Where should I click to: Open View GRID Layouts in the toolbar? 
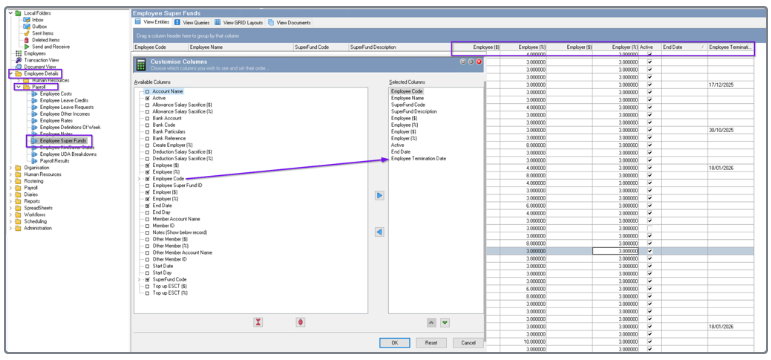point(239,22)
